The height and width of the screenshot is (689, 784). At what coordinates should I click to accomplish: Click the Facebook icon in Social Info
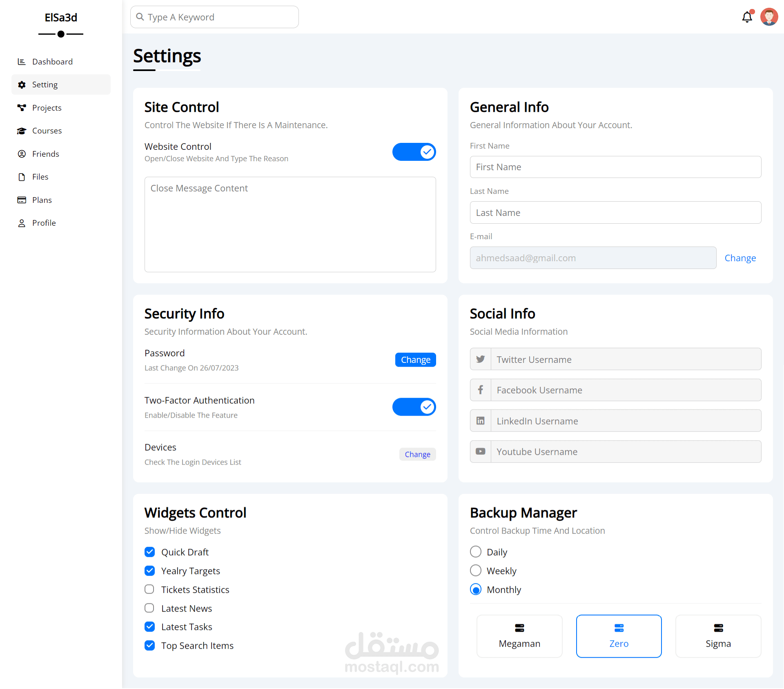click(481, 390)
